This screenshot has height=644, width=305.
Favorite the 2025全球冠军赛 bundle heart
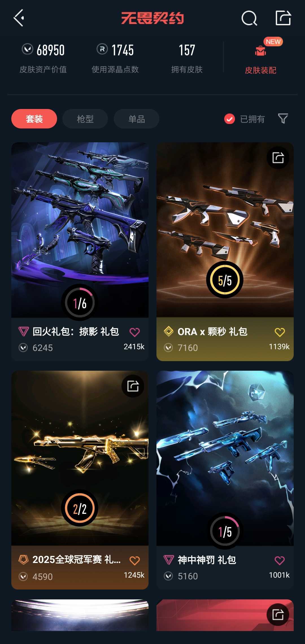(134, 560)
